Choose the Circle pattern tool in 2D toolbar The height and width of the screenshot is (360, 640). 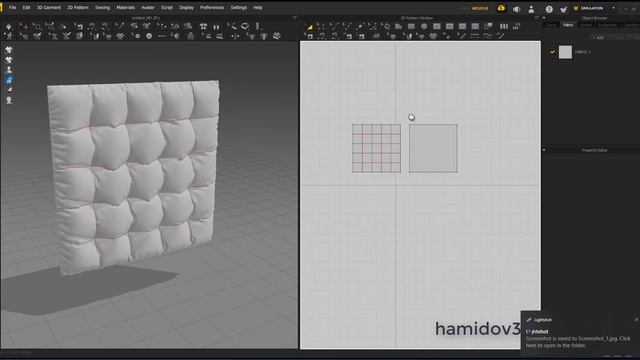tap(424, 26)
